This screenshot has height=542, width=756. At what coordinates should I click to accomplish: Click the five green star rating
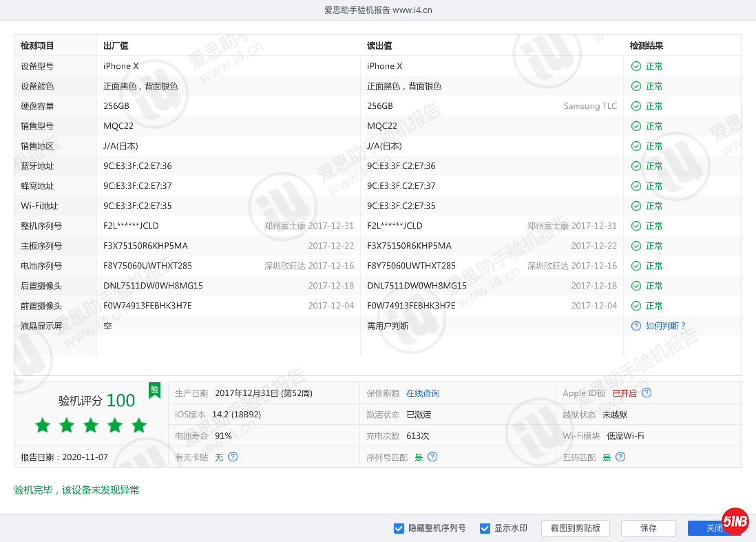[x=91, y=426]
